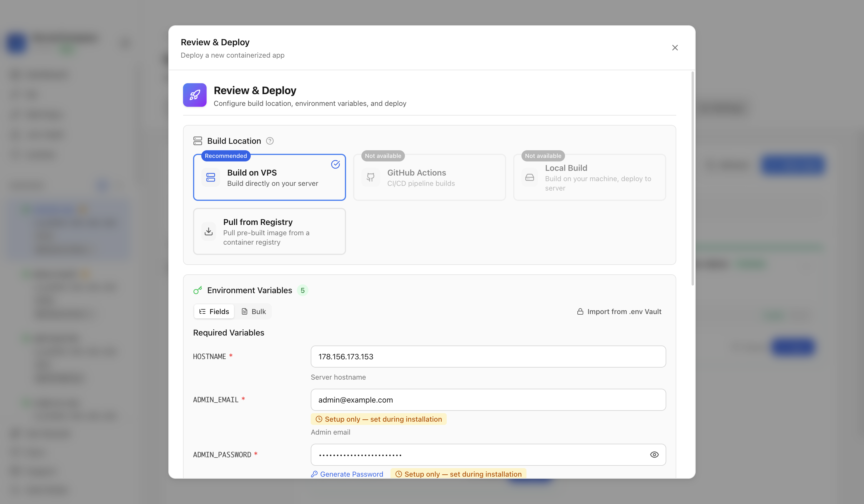Show the admin password with the eye icon
The height and width of the screenshot is (504, 864).
pos(654,454)
